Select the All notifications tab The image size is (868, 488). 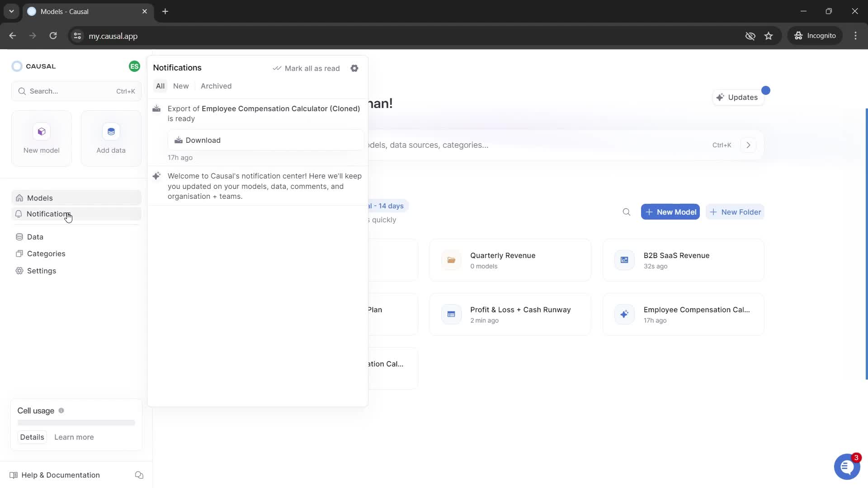159,86
